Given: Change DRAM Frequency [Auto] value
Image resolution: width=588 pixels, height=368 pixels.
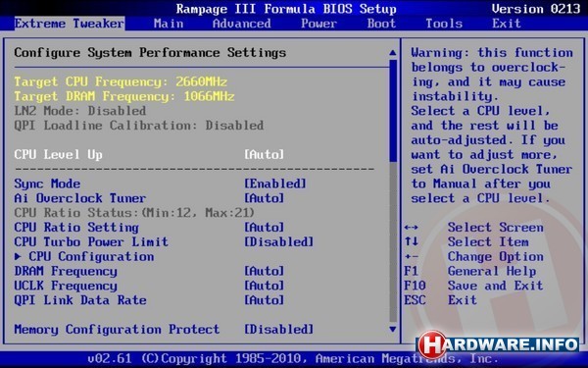Looking at the screenshot, I should point(264,271).
